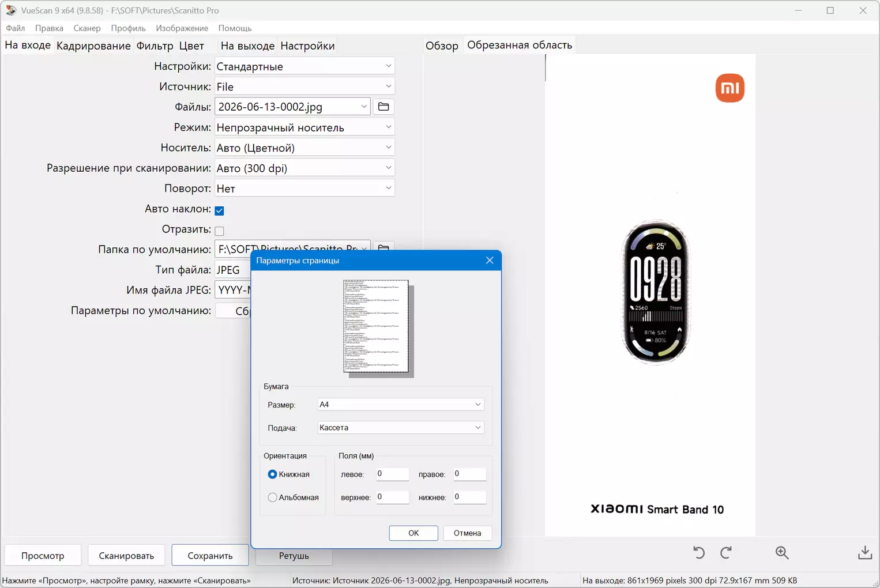This screenshot has width=880, height=588.
Task: Click the Сохранить button
Action: (x=210, y=556)
